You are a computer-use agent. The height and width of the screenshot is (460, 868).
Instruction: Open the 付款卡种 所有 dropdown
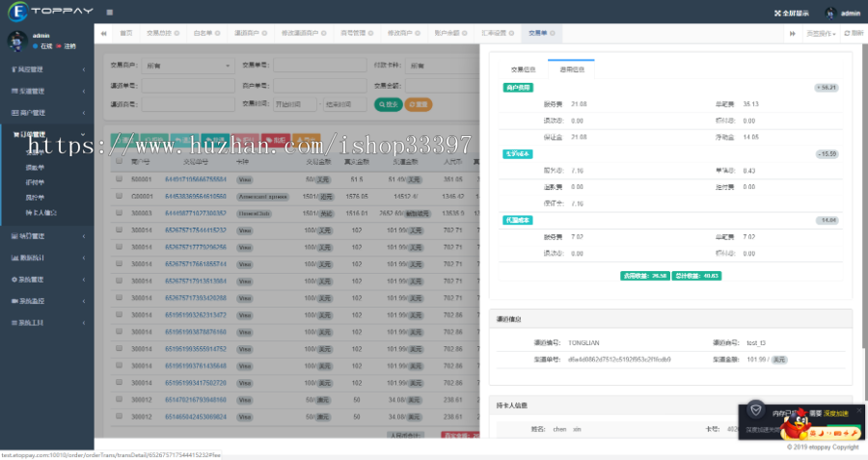tap(443, 66)
